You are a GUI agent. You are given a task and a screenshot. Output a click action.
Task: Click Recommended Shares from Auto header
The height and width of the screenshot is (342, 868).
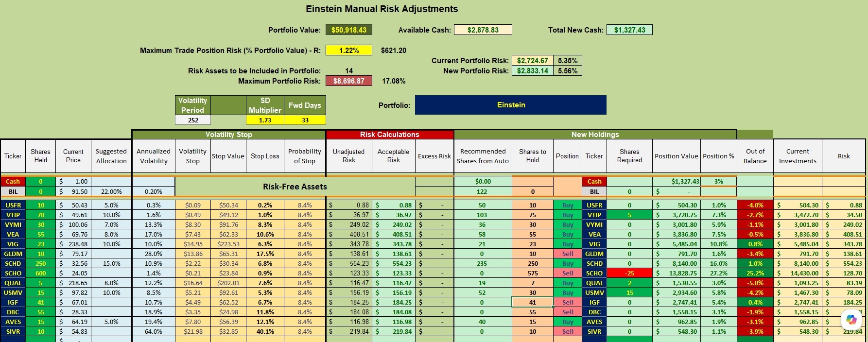coord(483,156)
